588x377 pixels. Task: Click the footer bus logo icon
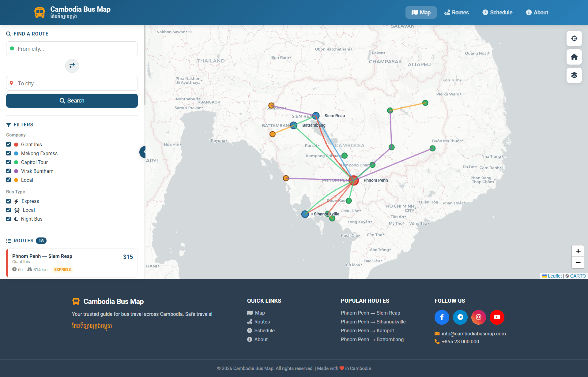click(76, 301)
